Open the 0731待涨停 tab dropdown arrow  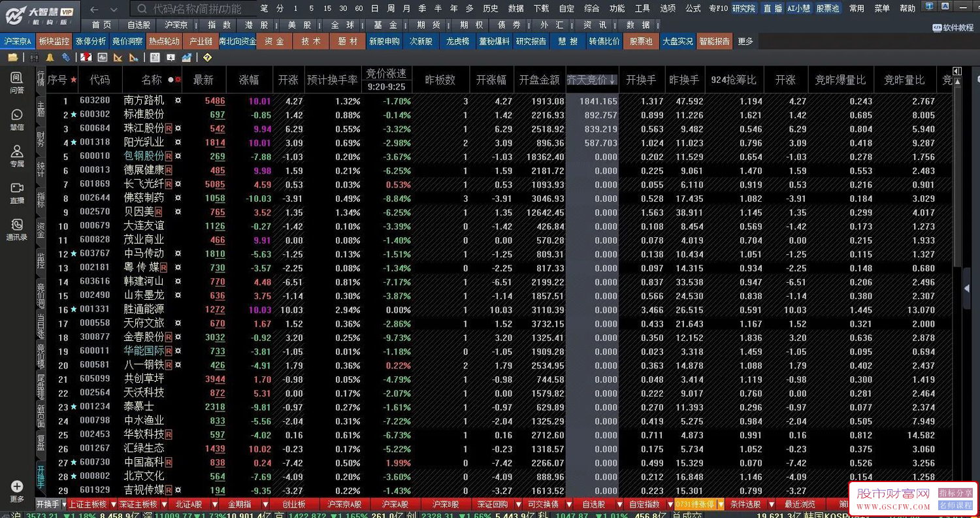pyautogui.click(x=721, y=504)
